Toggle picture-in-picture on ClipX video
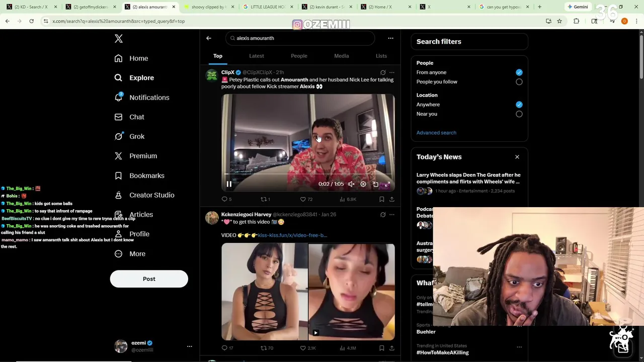 point(375,184)
